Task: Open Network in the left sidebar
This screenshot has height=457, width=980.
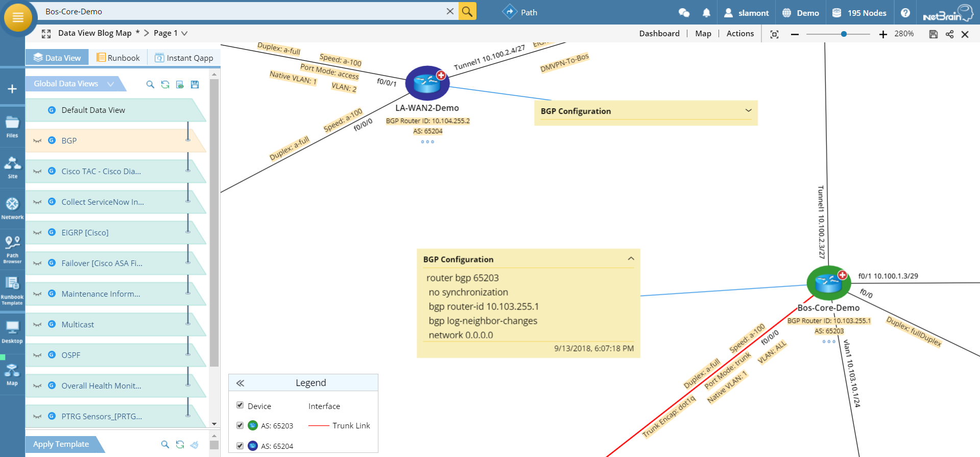Action: tap(12, 209)
